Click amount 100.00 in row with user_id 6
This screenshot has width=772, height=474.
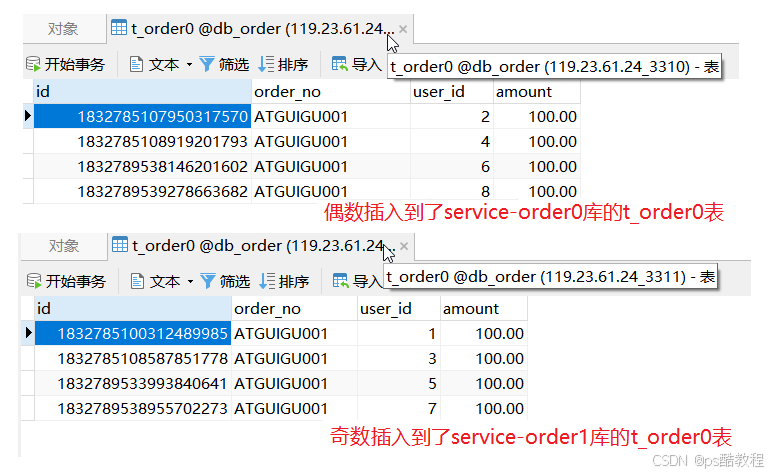537,167
